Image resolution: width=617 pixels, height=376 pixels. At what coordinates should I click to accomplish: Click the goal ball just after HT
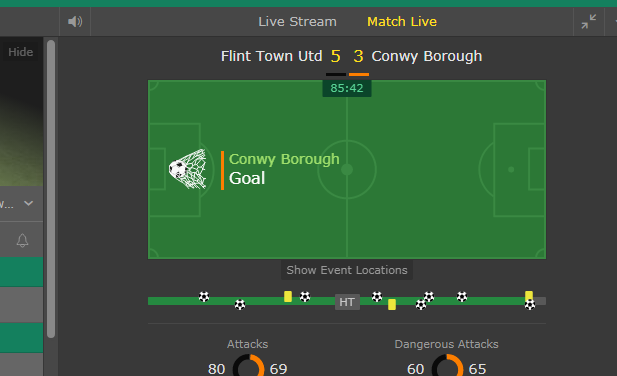coord(377,297)
